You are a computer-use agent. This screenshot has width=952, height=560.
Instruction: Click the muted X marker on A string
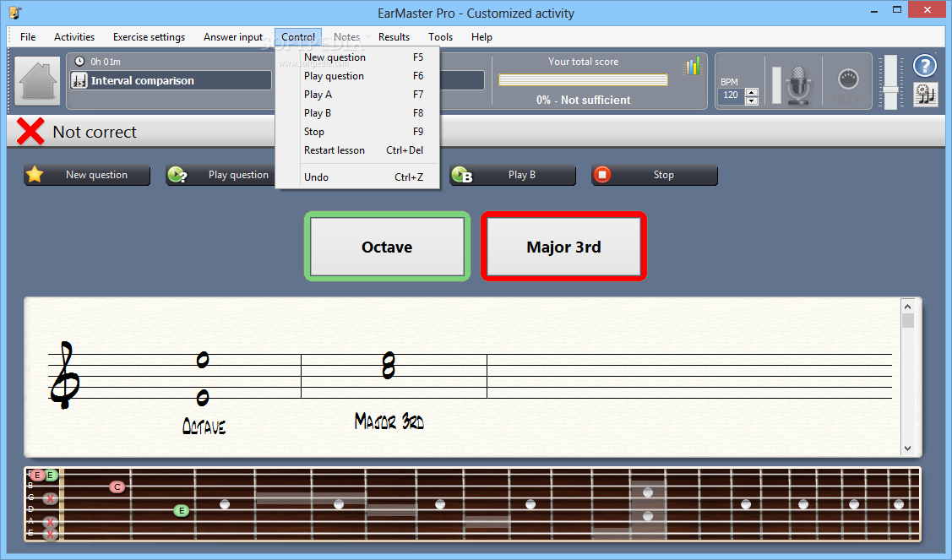point(51,522)
